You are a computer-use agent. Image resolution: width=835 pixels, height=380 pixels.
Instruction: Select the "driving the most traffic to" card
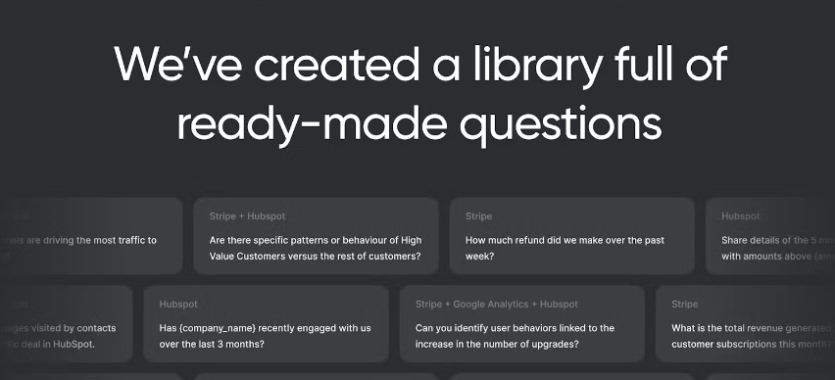[x=91, y=236]
